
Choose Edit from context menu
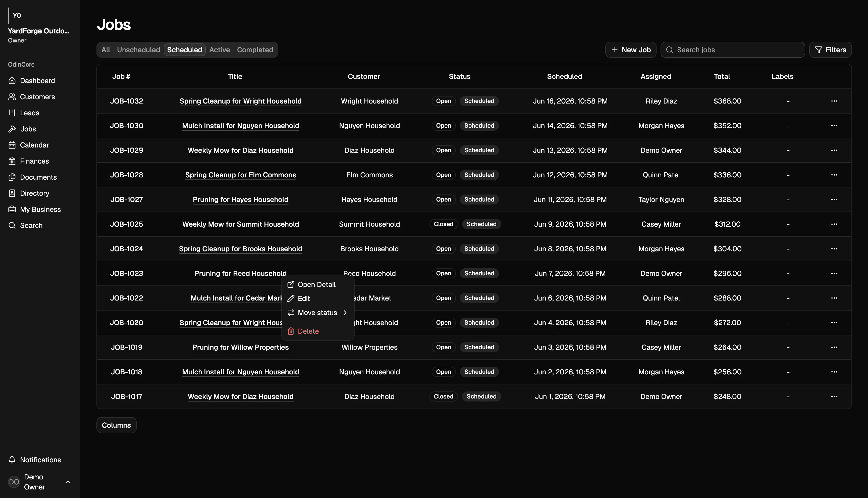pos(318,298)
